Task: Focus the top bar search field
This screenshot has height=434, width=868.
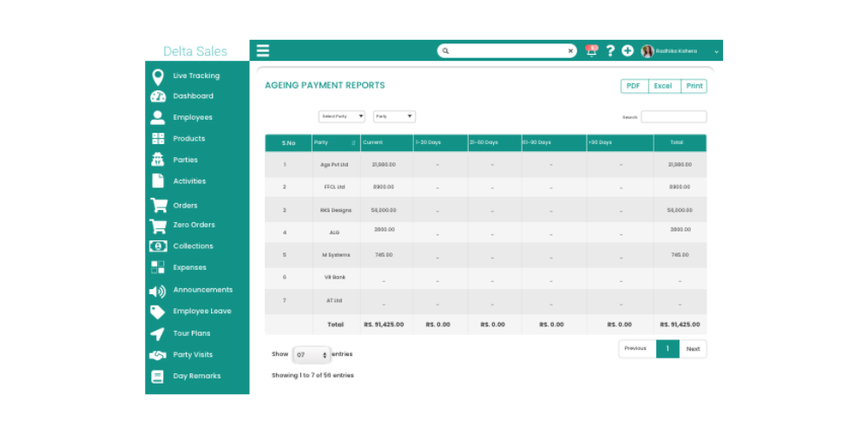Action: pos(507,51)
